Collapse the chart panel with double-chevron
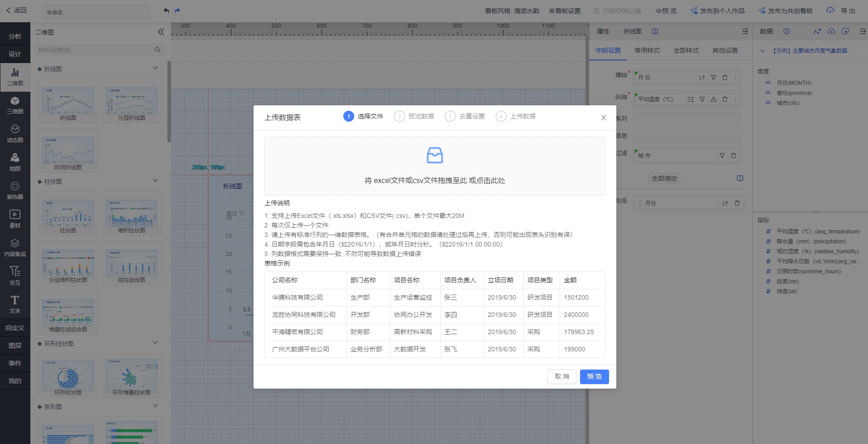 (161, 32)
